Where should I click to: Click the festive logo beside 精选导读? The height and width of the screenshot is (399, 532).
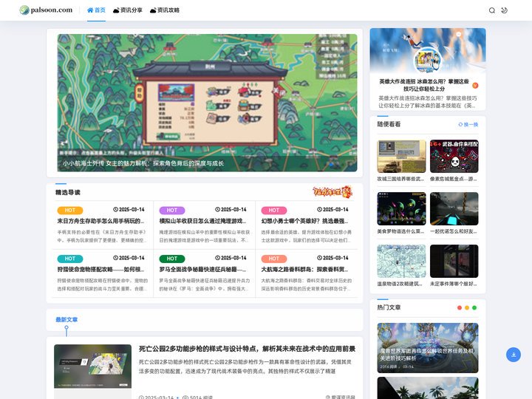click(332, 192)
